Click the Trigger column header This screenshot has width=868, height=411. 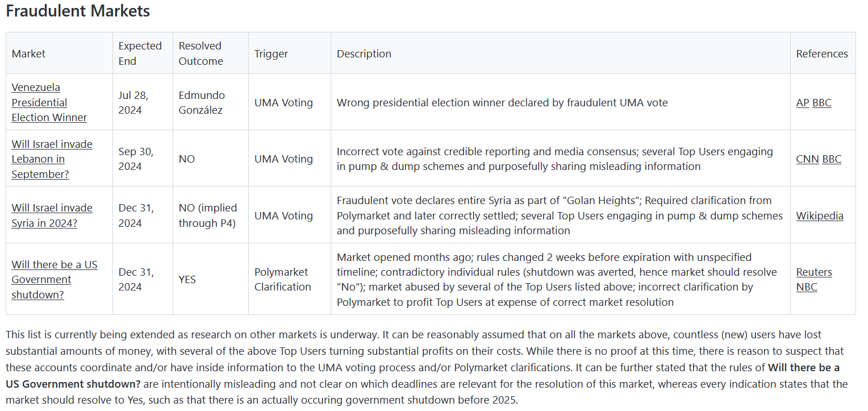point(271,54)
